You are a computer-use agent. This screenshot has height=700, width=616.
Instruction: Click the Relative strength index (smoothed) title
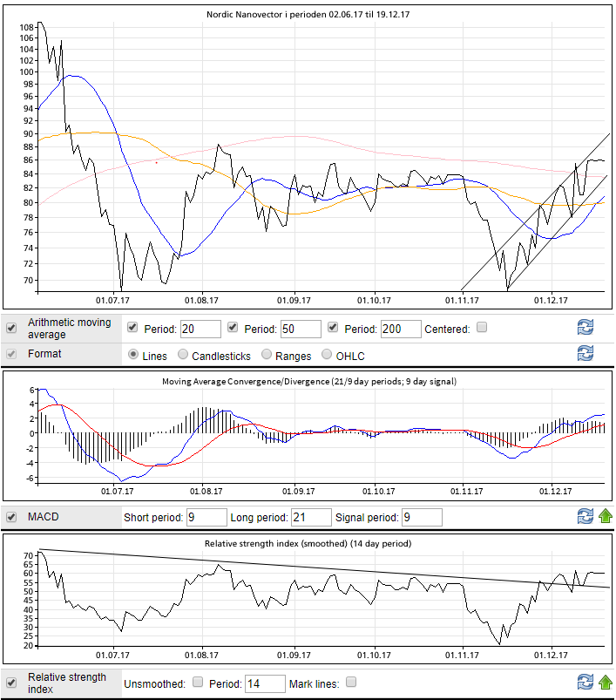[x=308, y=543]
